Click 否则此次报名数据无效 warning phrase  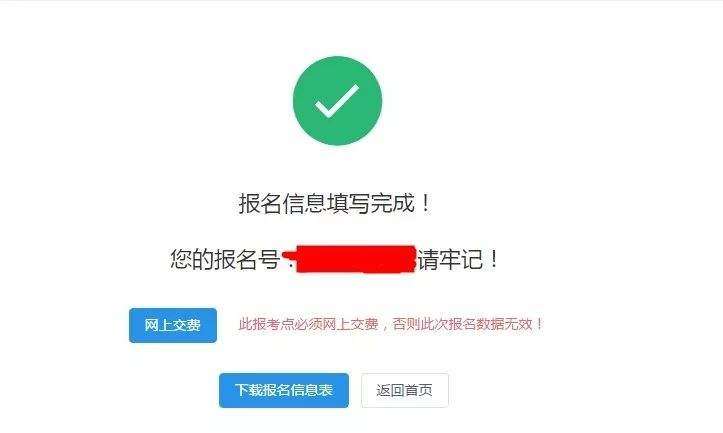coord(462,324)
